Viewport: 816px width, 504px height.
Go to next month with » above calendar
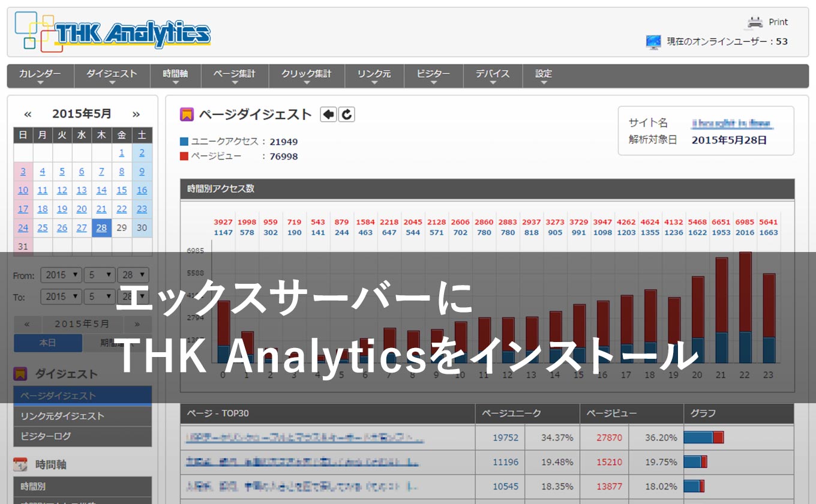pos(136,114)
